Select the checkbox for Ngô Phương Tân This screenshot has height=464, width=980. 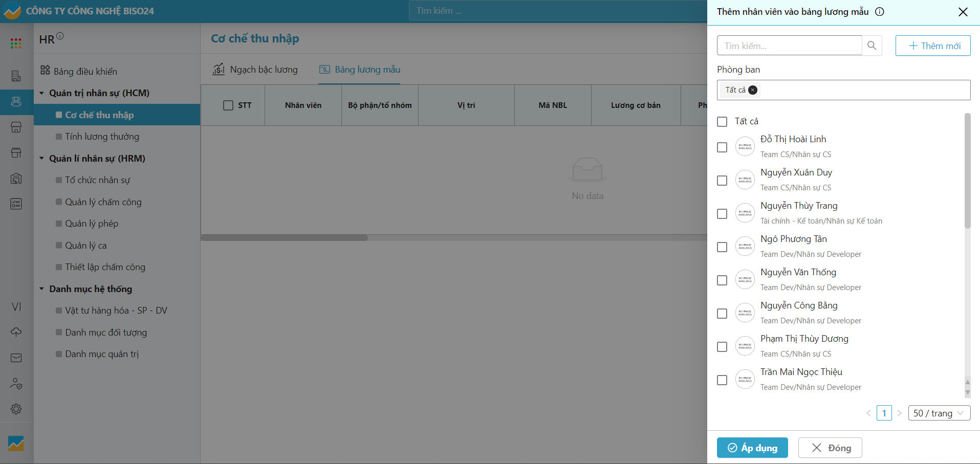pos(722,247)
